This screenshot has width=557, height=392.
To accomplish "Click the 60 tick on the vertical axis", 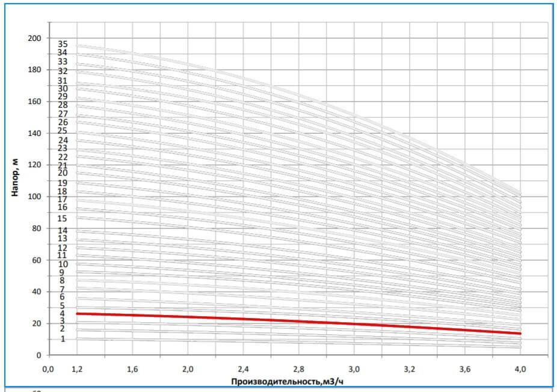I will pos(37,260).
